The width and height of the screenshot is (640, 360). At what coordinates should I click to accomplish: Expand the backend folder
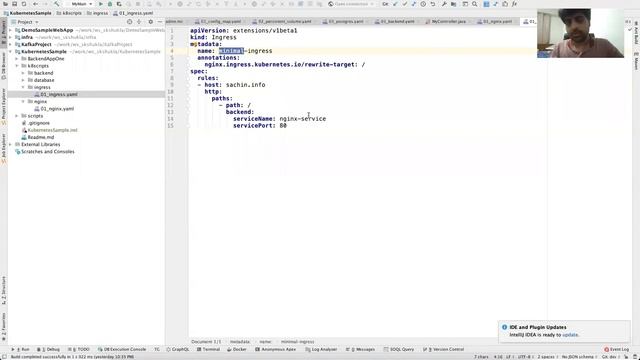pos(23,73)
